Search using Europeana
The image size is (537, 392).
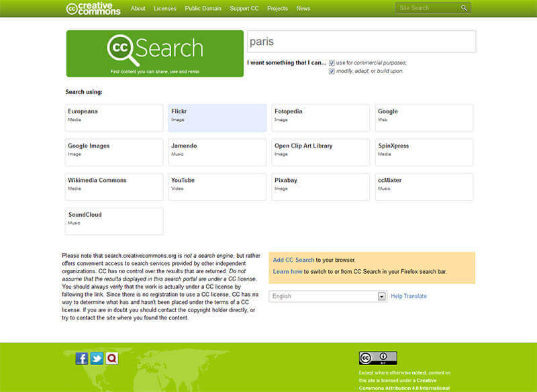(114, 117)
